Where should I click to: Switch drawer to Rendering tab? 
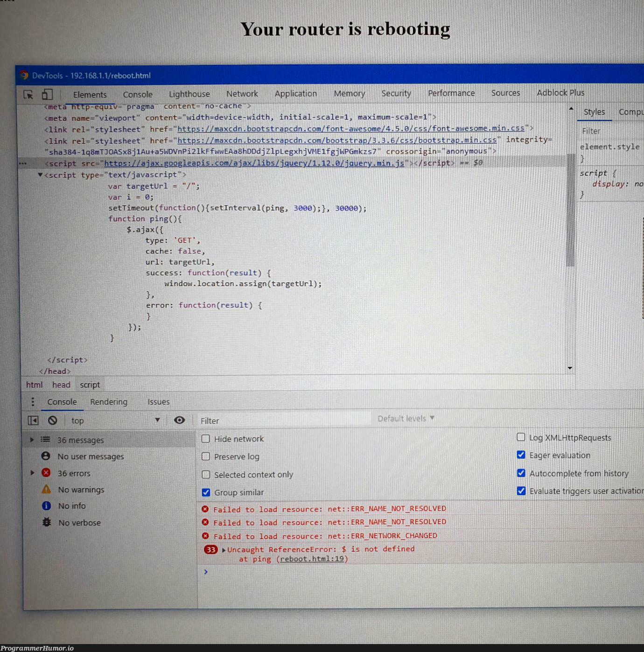(109, 402)
